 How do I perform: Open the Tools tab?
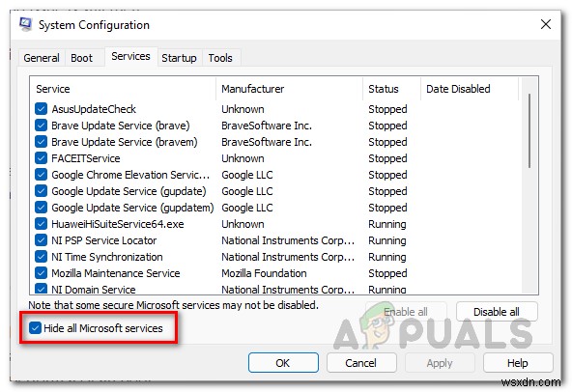220,58
